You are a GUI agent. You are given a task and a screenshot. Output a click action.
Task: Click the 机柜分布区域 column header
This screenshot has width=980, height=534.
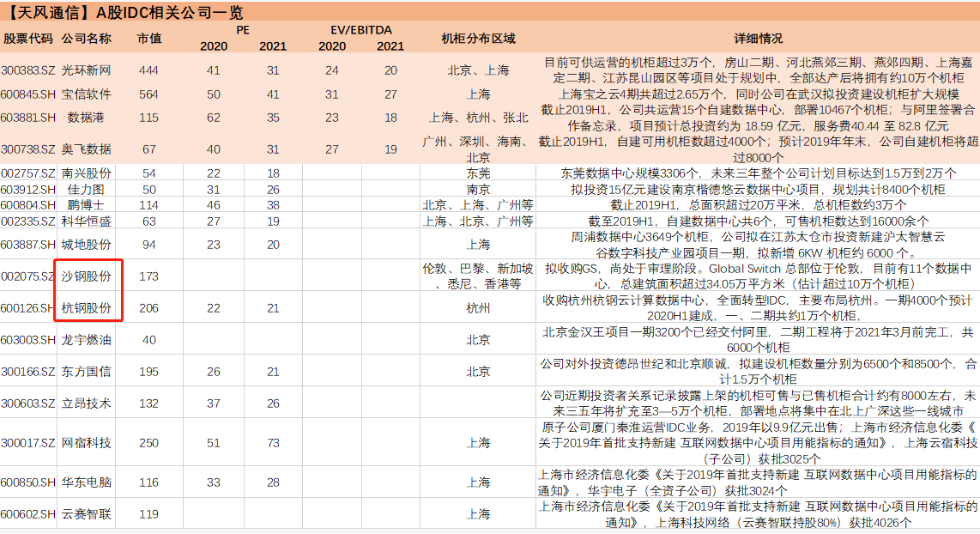click(x=478, y=38)
